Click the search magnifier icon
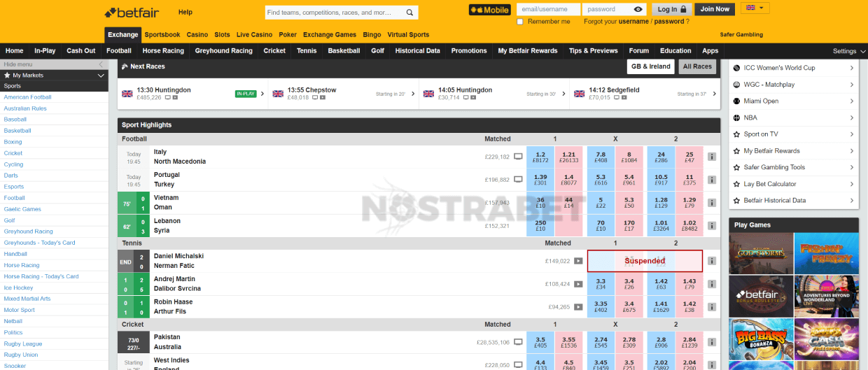The image size is (868, 370). pyautogui.click(x=410, y=13)
